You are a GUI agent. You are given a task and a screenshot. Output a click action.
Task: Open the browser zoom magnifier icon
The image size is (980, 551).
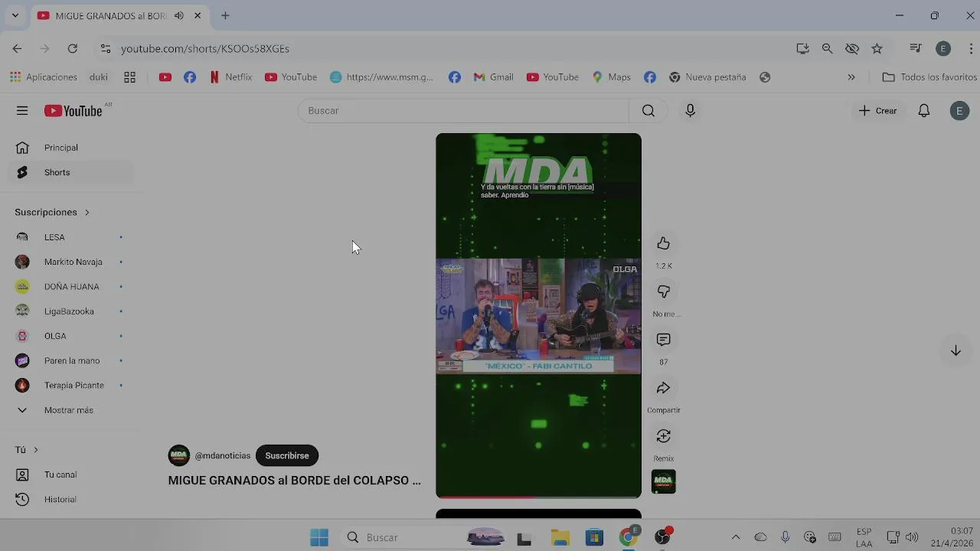pos(827,48)
